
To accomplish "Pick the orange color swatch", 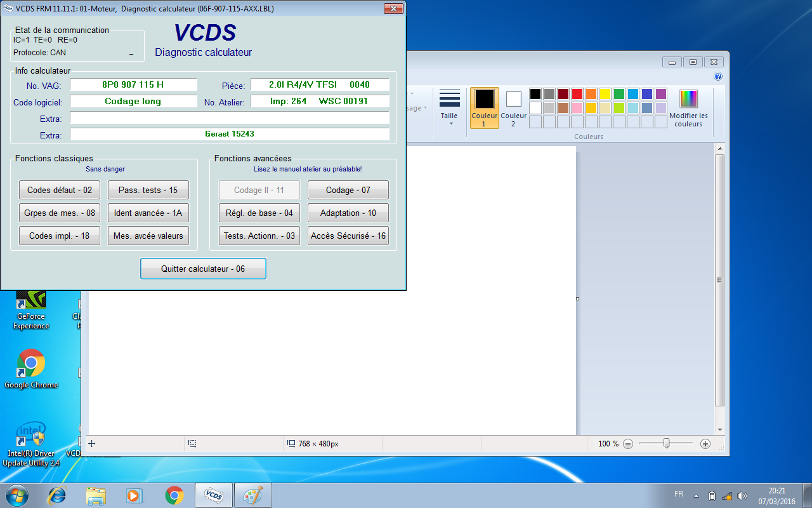I will pyautogui.click(x=591, y=94).
